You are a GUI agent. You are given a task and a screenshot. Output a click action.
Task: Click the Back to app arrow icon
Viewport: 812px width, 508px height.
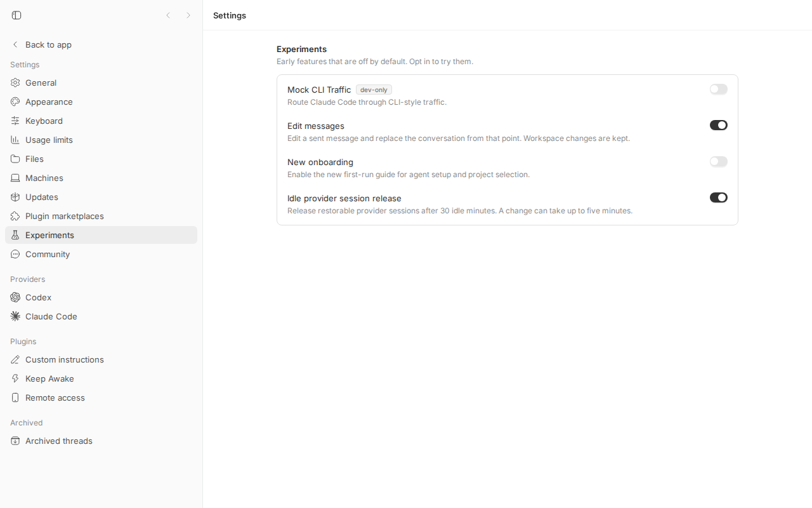(15, 44)
